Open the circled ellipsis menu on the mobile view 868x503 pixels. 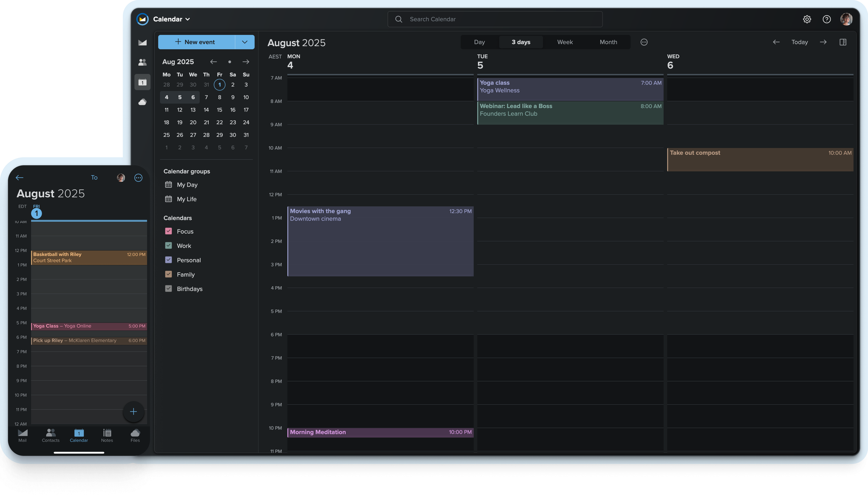pyautogui.click(x=138, y=178)
